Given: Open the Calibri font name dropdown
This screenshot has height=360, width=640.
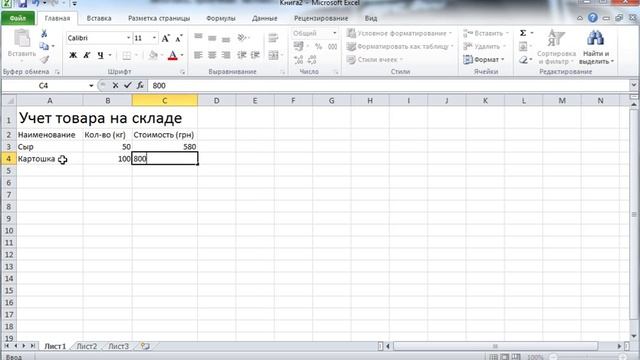Looking at the screenshot, I should coord(129,38).
